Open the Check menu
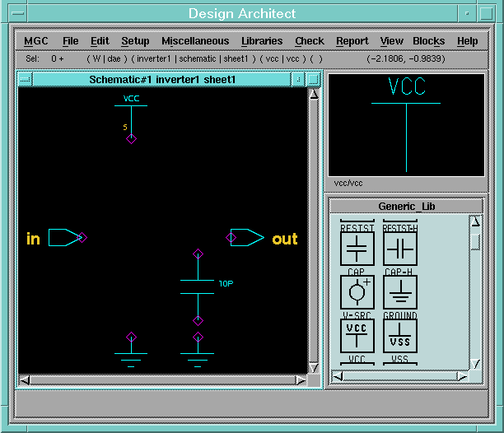Image resolution: width=504 pixels, height=433 pixels. click(309, 41)
